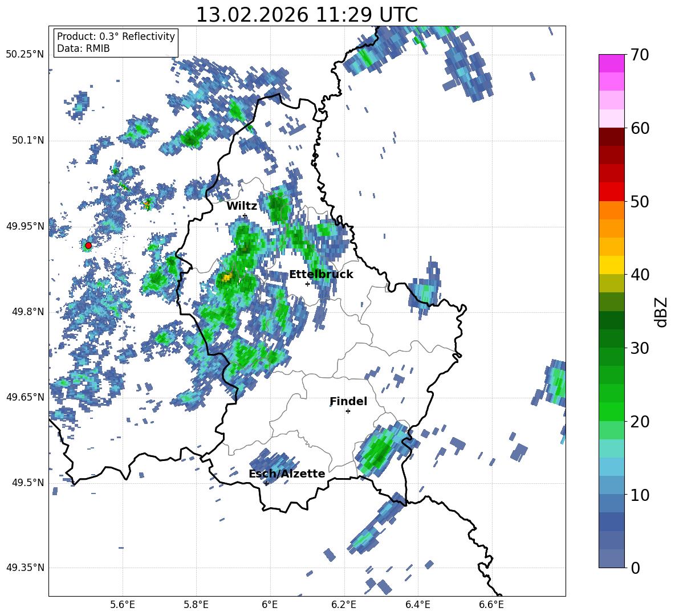The height and width of the screenshot is (616, 675).
Task: Click the dark red colorbar segment below 60
Action: pyautogui.click(x=611, y=137)
